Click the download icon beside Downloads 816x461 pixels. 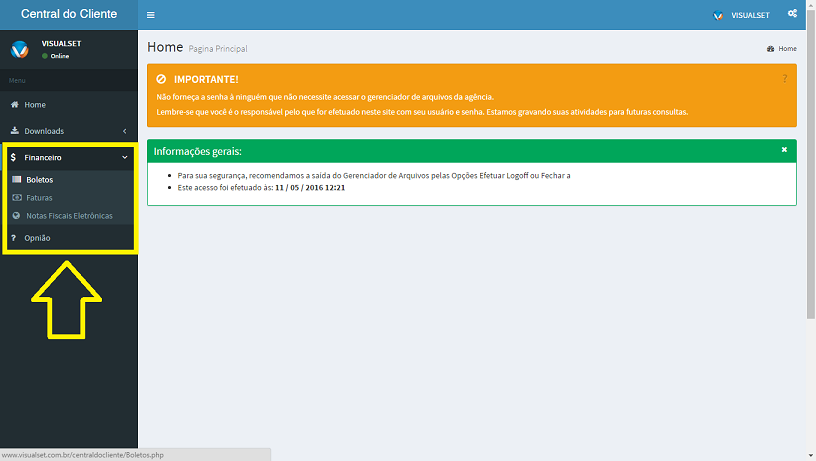click(x=15, y=131)
